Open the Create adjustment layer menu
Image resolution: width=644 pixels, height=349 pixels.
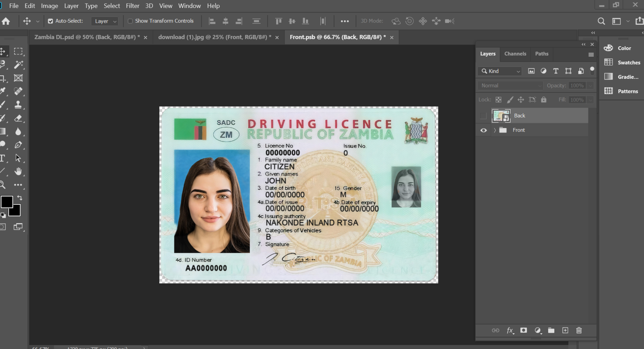pyautogui.click(x=538, y=331)
